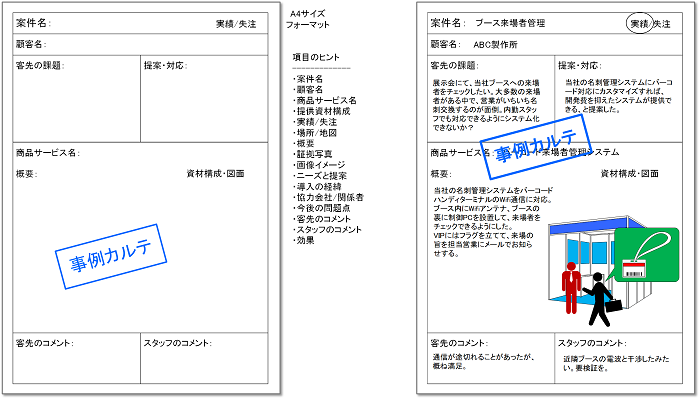Click ・導入の経緯 in the hint list
700x399 pixels.
point(317,187)
